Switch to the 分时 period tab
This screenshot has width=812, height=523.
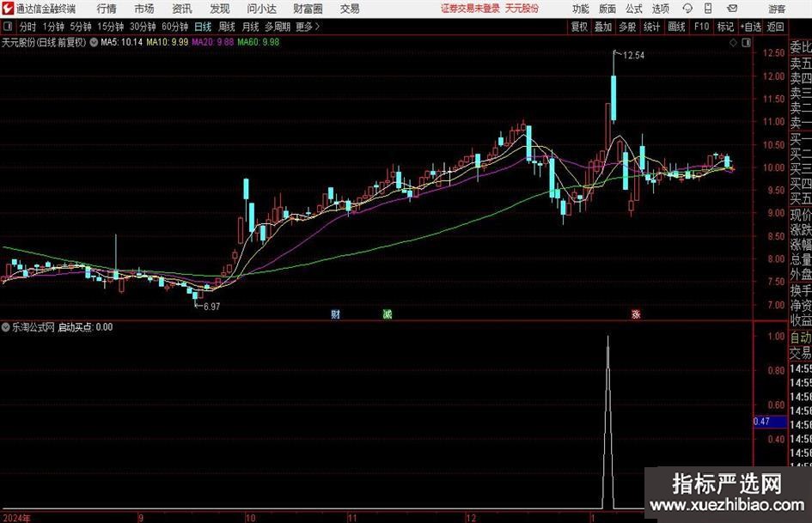(27, 27)
